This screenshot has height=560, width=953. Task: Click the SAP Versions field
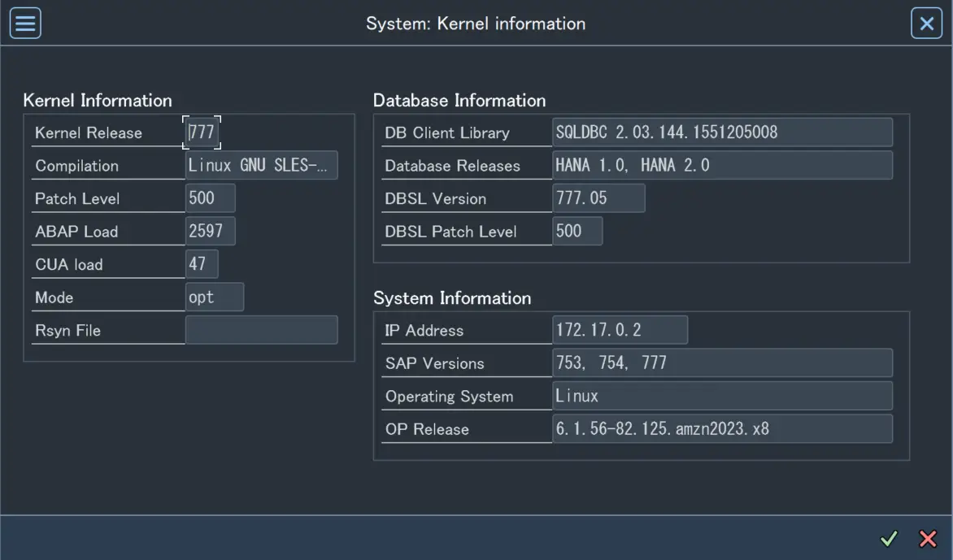coord(723,362)
